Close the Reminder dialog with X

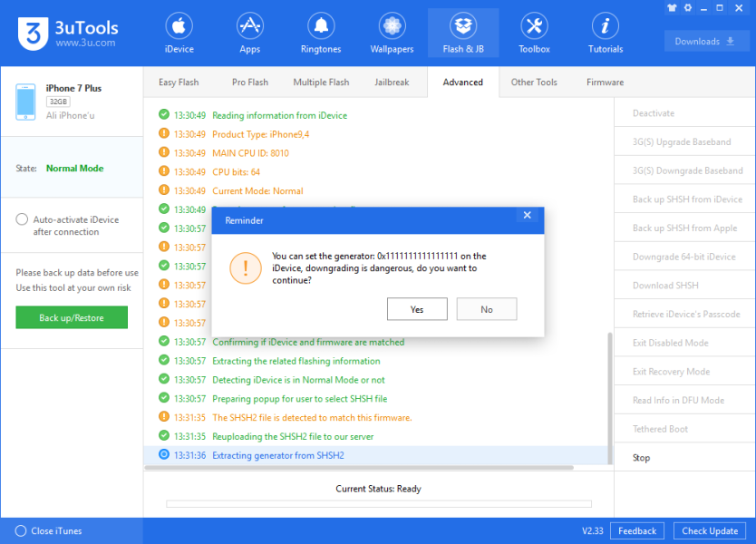coord(527,216)
